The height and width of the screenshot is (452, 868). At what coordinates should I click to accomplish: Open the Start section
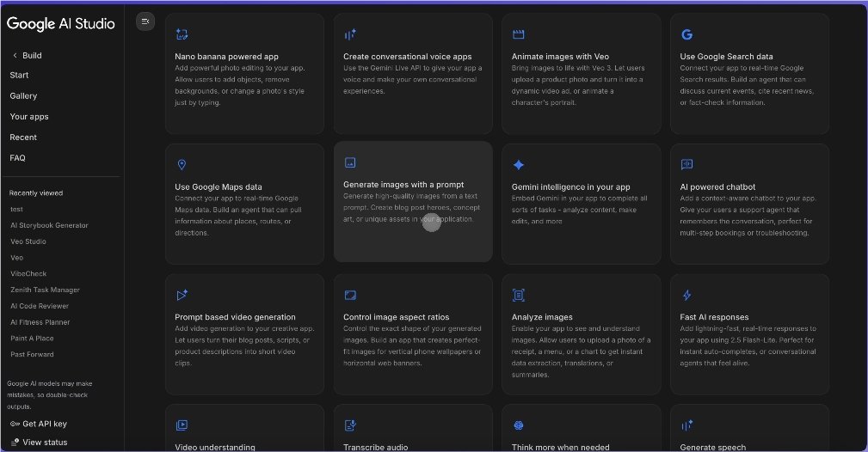pyautogui.click(x=20, y=76)
